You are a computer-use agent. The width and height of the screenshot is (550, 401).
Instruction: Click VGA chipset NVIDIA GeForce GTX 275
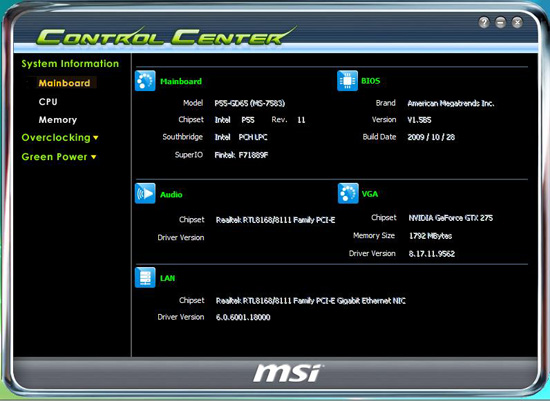pyautogui.click(x=451, y=218)
